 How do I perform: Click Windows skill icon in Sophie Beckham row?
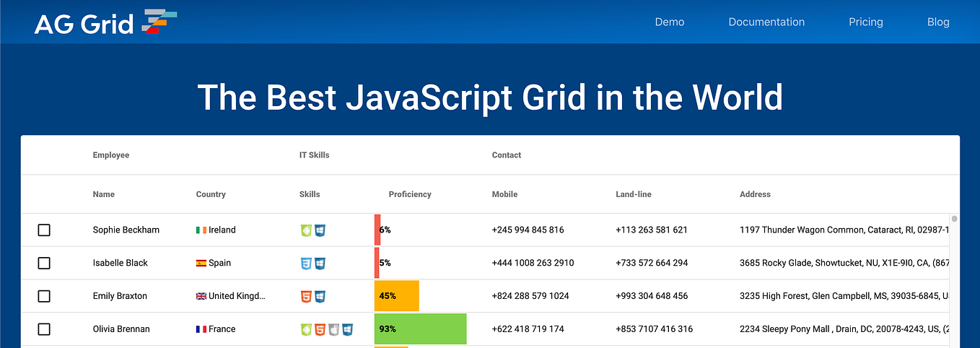pyautogui.click(x=320, y=230)
